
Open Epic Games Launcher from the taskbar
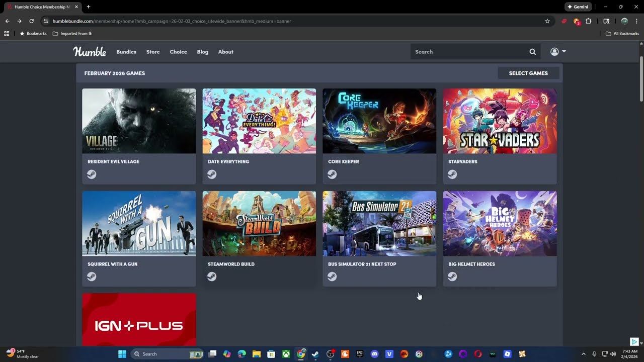[360, 354]
